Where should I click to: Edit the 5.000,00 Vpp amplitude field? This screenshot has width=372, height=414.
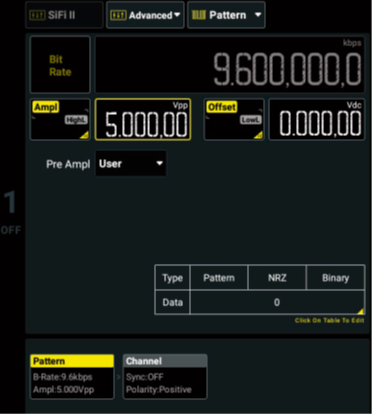point(143,119)
